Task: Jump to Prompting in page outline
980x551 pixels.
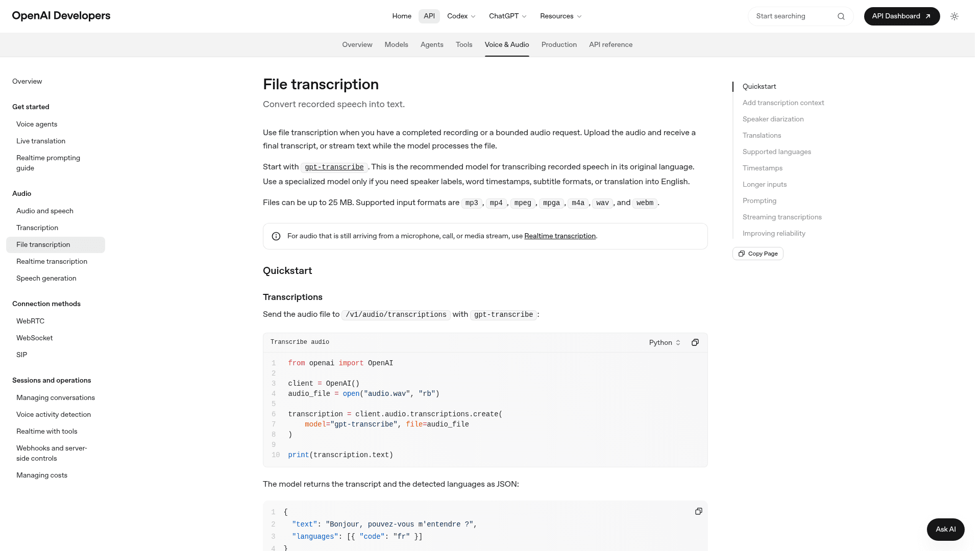Action: (x=759, y=201)
